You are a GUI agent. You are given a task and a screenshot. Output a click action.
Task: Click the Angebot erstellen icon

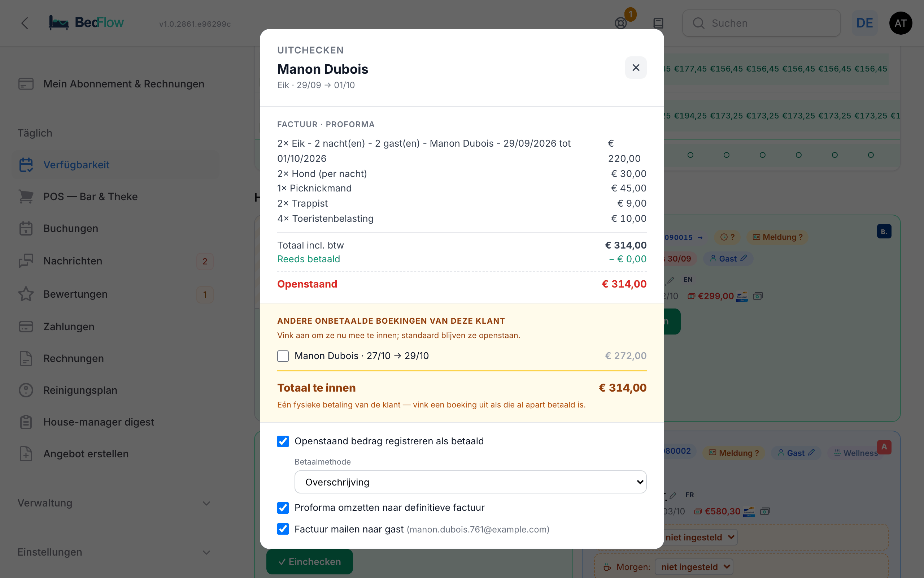click(26, 453)
